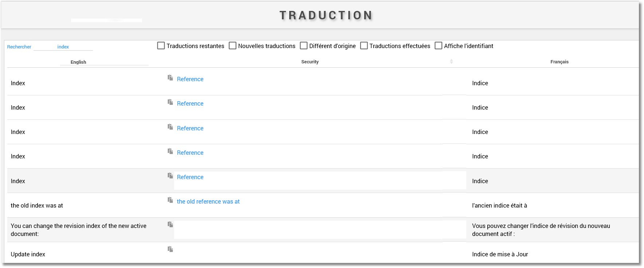Enable 'Affiche l'identifiant' option
The width and height of the screenshot is (644, 268).
(439, 46)
